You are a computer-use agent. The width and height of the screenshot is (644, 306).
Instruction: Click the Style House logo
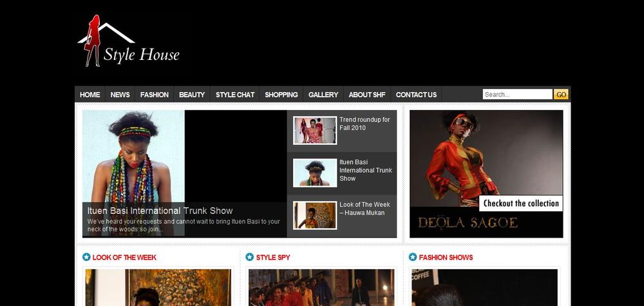[x=129, y=41]
